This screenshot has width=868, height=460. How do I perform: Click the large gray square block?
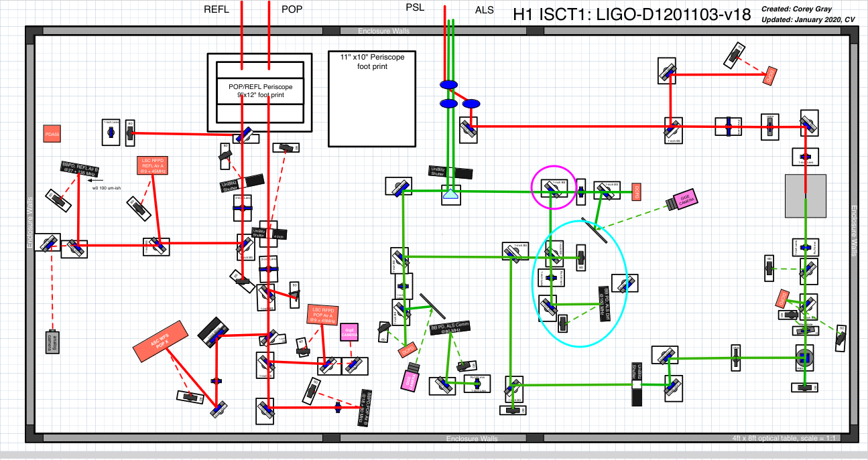pos(806,196)
